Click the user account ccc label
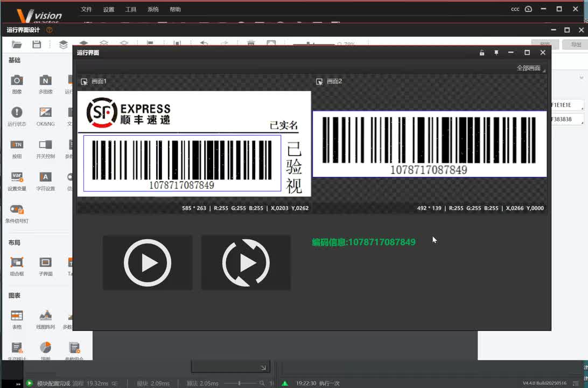Viewport: 588px width, 388px height. point(515,9)
